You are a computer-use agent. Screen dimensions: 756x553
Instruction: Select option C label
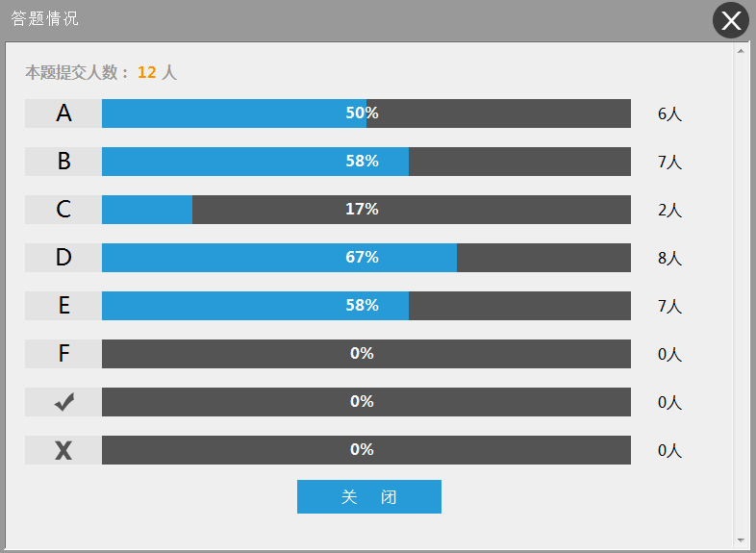[63, 210]
